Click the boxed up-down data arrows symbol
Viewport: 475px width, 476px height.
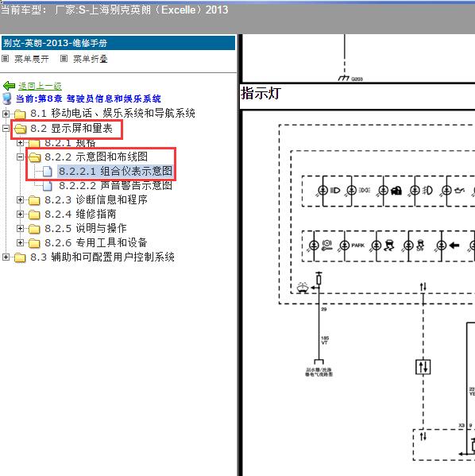click(423, 366)
